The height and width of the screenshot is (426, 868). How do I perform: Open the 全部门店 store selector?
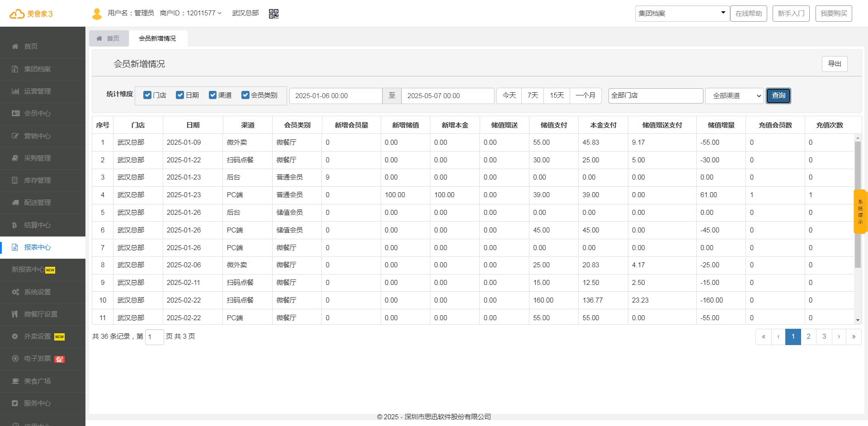(656, 96)
